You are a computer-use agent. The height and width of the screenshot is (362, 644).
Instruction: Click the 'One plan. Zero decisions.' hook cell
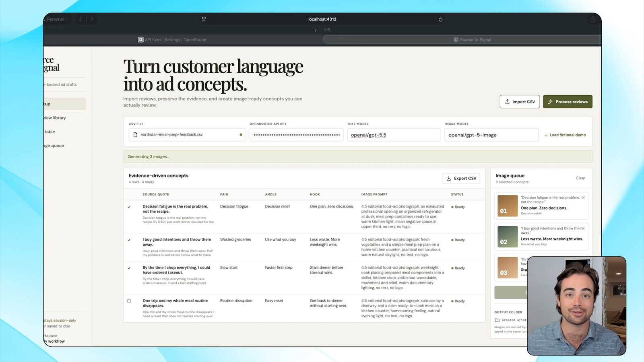tap(332, 207)
